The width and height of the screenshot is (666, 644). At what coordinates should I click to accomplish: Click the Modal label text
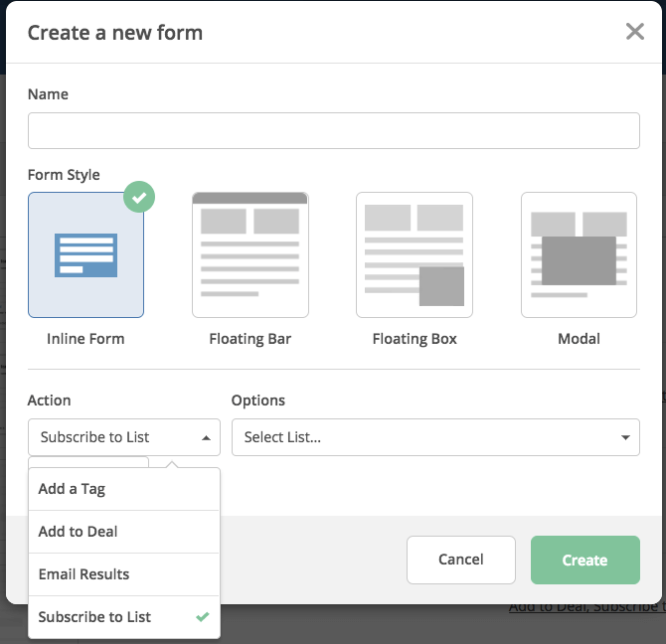click(579, 339)
